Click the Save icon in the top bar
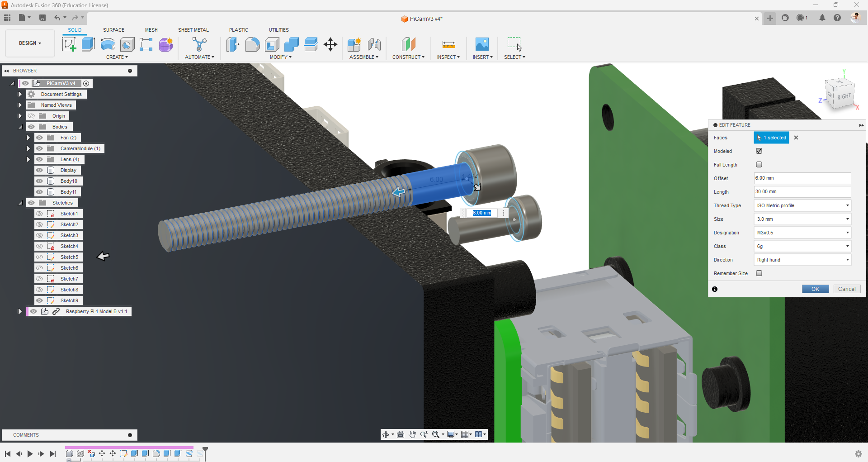The image size is (868, 462). (x=42, y=18)
